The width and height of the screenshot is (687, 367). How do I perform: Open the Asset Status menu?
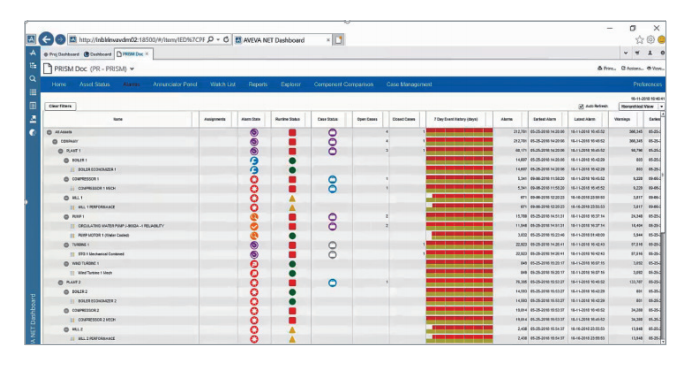coord(95,84)
